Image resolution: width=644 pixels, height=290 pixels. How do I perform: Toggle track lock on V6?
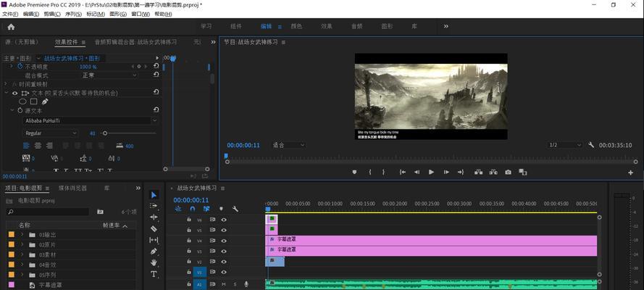click(189, 220)
